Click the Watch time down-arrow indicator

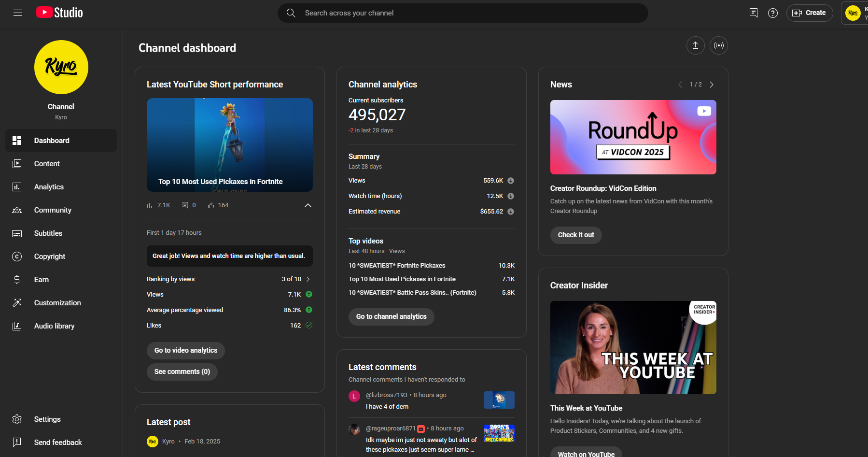[x=511, y=196]
